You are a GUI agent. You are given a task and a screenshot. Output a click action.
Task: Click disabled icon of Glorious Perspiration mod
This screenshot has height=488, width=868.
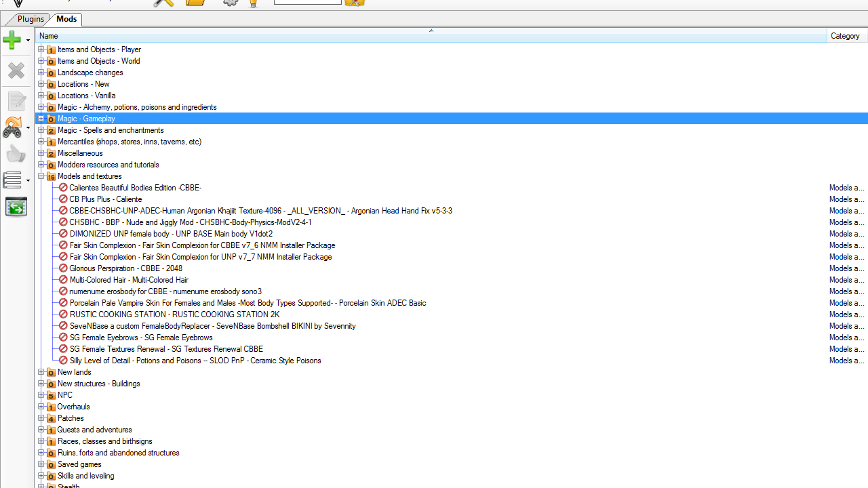click(63, 268)
